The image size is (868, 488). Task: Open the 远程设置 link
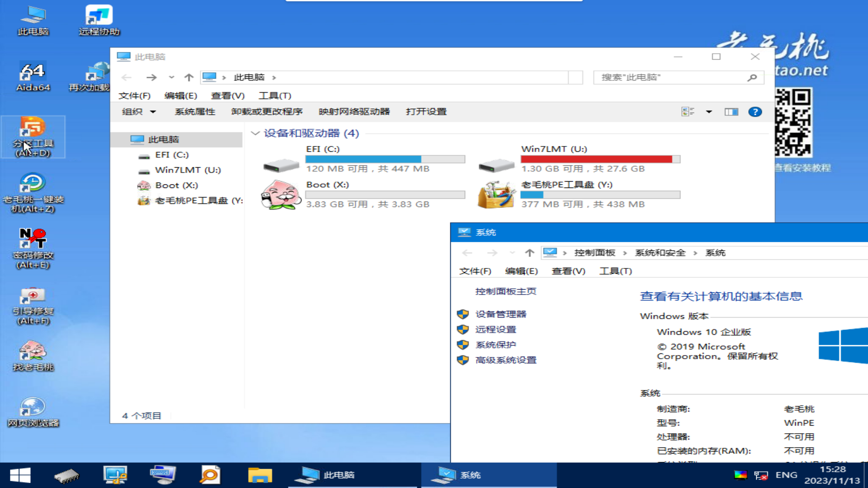pyautogui.click(x=495, y=329)
